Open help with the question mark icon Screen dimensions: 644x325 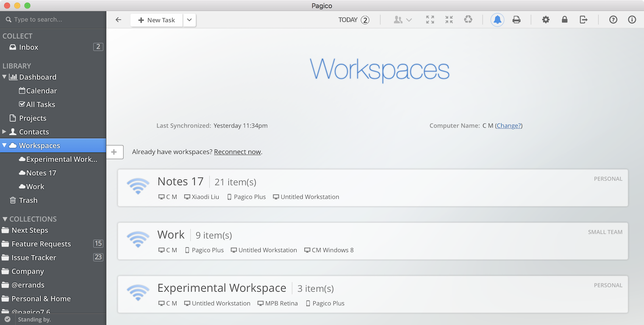613,20
